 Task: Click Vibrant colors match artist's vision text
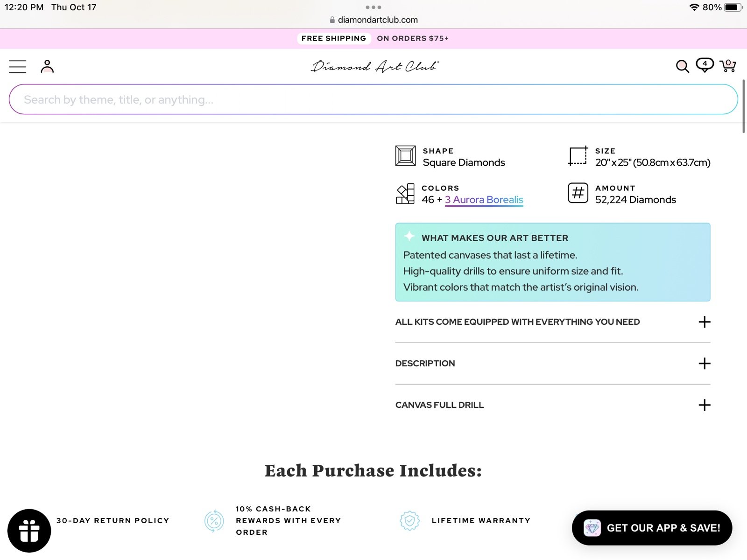521,287
